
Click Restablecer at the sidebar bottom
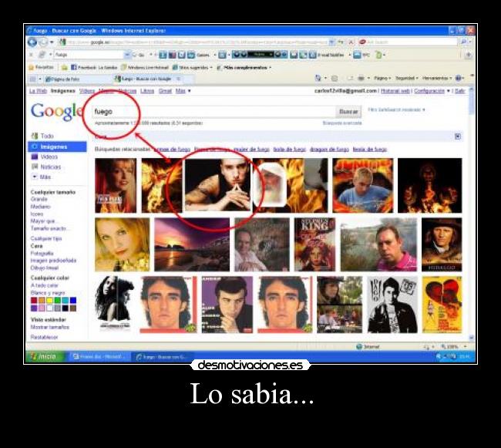[x=44, y=337]
